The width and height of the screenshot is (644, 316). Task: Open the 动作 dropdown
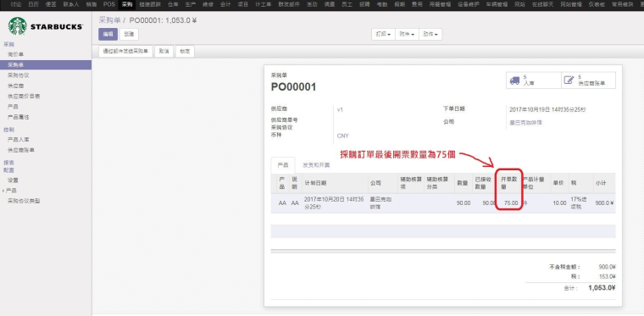click(430, 35)
